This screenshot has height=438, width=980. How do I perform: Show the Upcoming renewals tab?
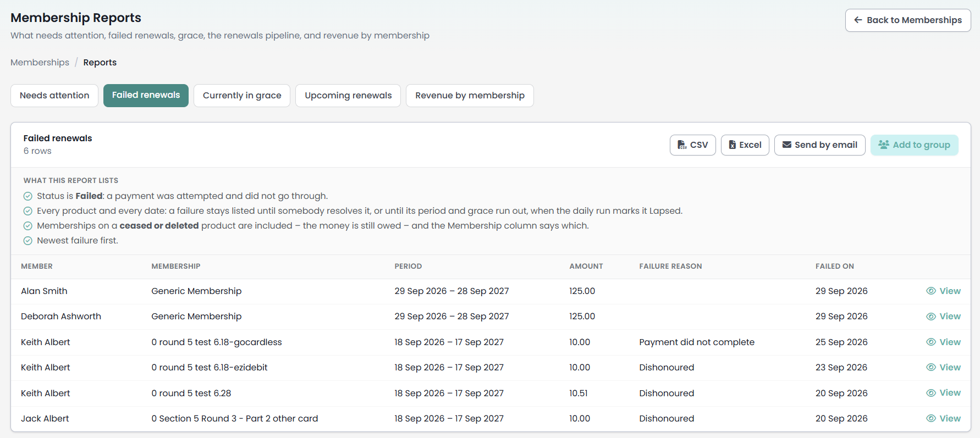point(348,96)
